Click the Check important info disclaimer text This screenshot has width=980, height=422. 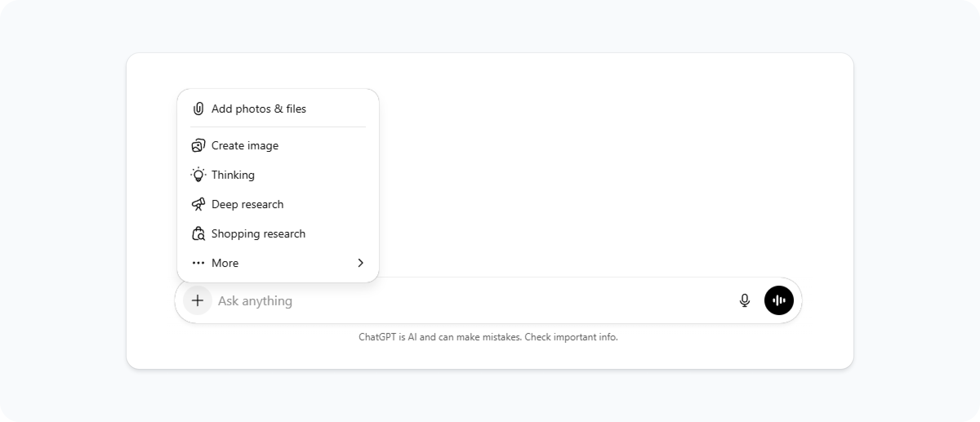pos(488,337)
